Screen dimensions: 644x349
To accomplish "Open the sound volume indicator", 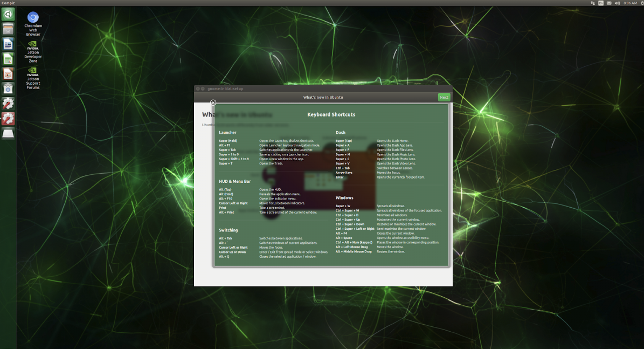I will [617, 3].
